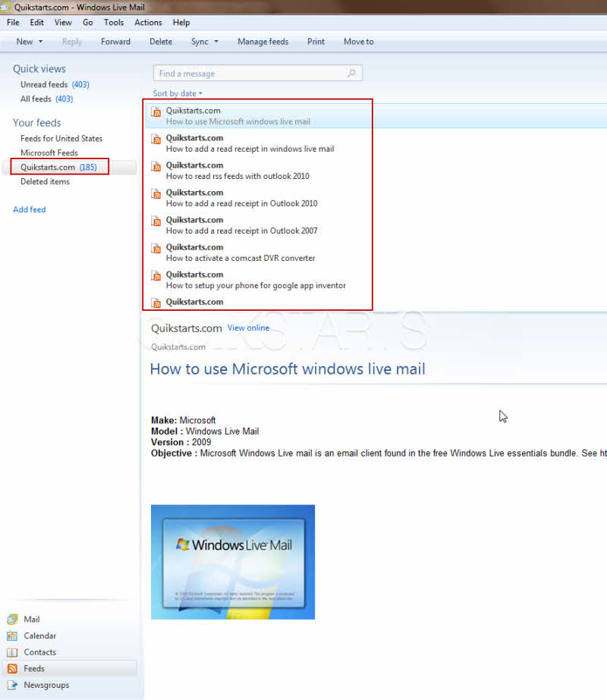Viewport: 607px width, 700px height.
Task: Click the Forward toolbar button
Action: coord(115,42)
